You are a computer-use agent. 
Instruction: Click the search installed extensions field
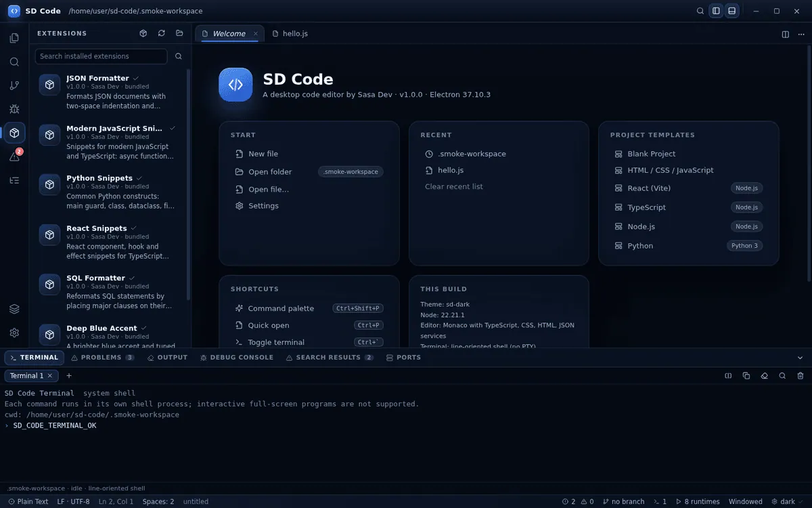click(101, 56)
